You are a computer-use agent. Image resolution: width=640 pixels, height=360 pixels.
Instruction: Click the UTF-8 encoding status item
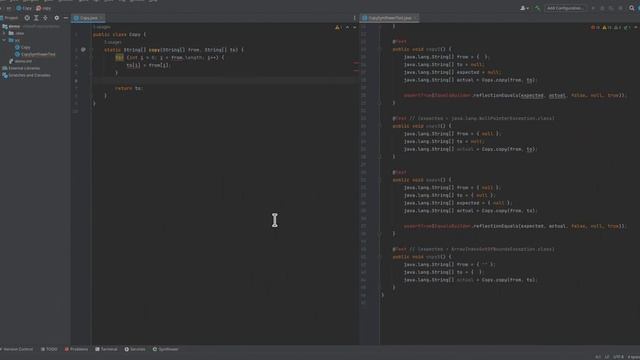(x=618, y=357)
